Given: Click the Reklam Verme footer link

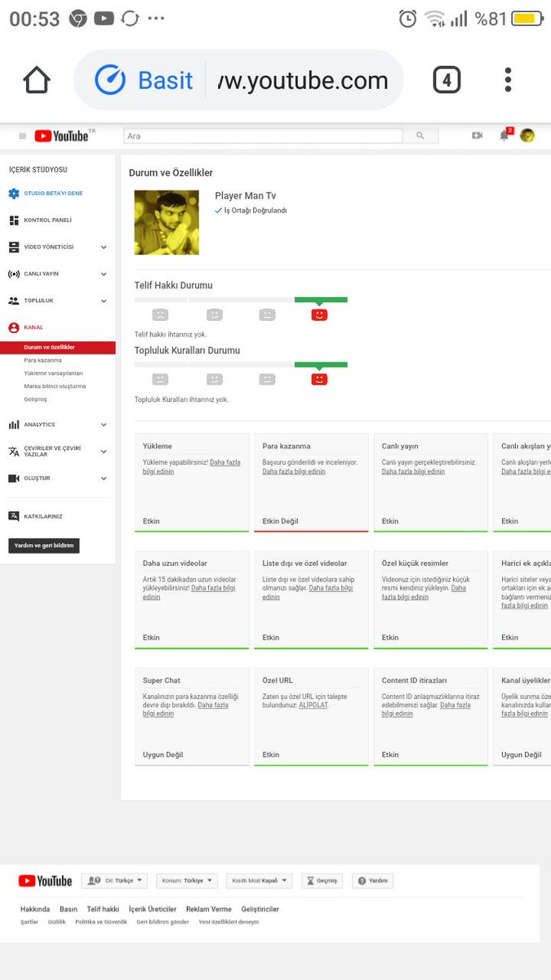Looking at the screenshot, I should tap(208, 909).
